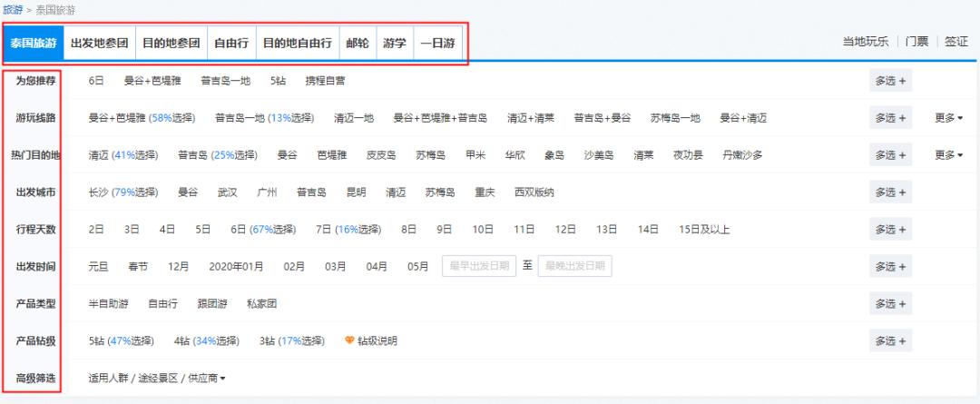980x404 pixels.
Task: Open the 一日游 tab
Action: pyautogui.click(x=437, y=44)
